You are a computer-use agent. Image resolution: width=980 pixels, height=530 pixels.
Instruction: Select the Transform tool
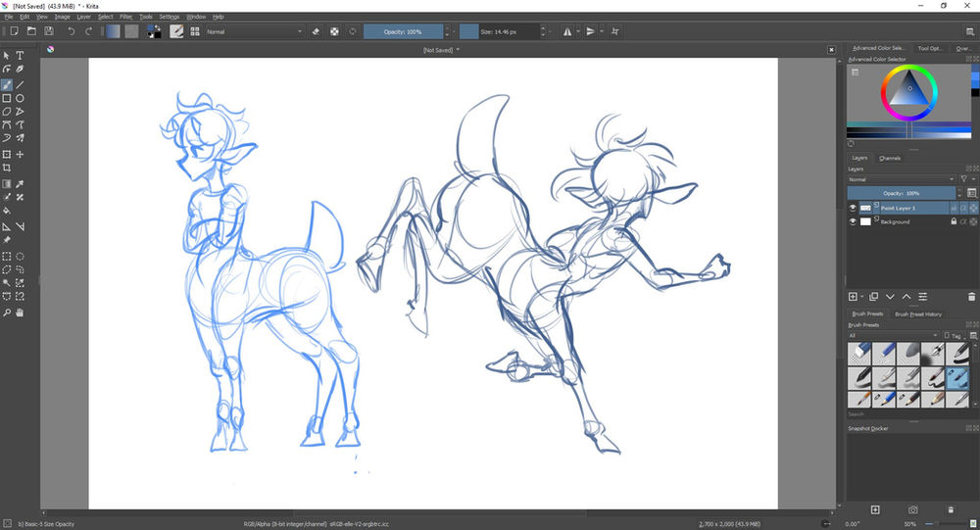[7, 155]
